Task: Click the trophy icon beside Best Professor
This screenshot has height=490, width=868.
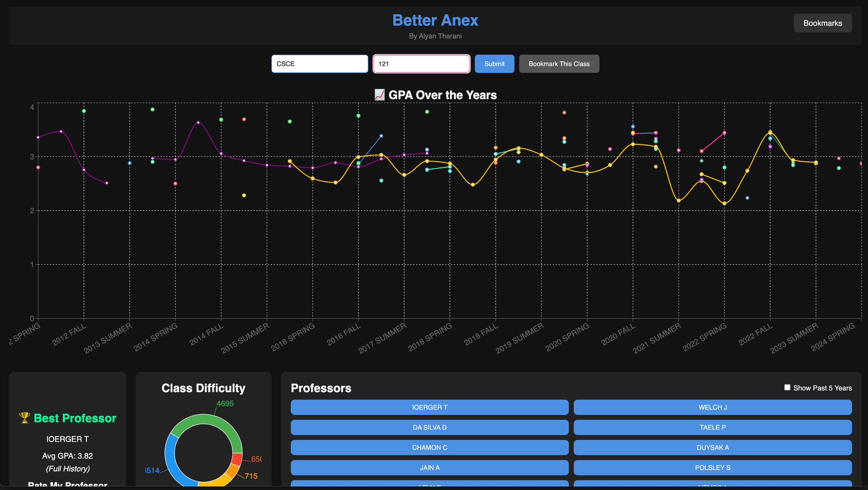Action: tap(25, 418)
